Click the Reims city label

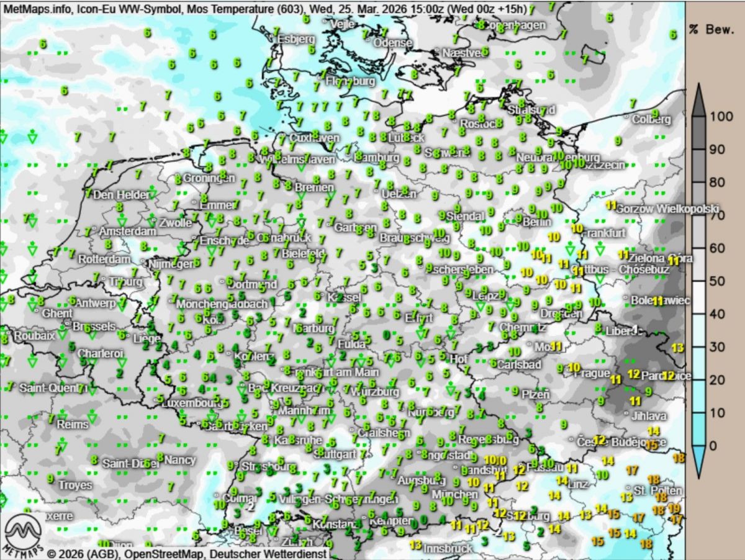[x=73, y=425]
